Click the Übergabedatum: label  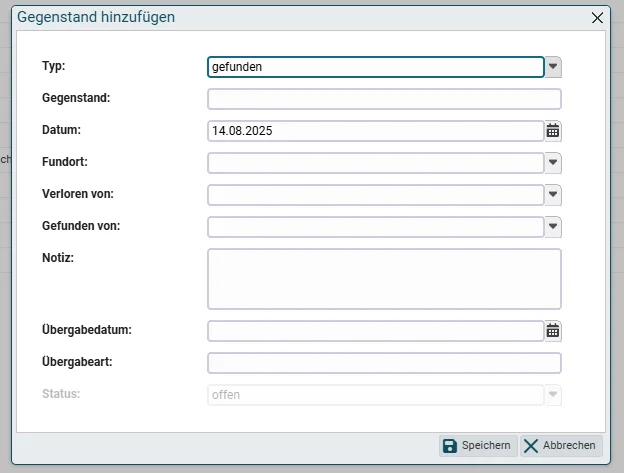coord(87,329)
